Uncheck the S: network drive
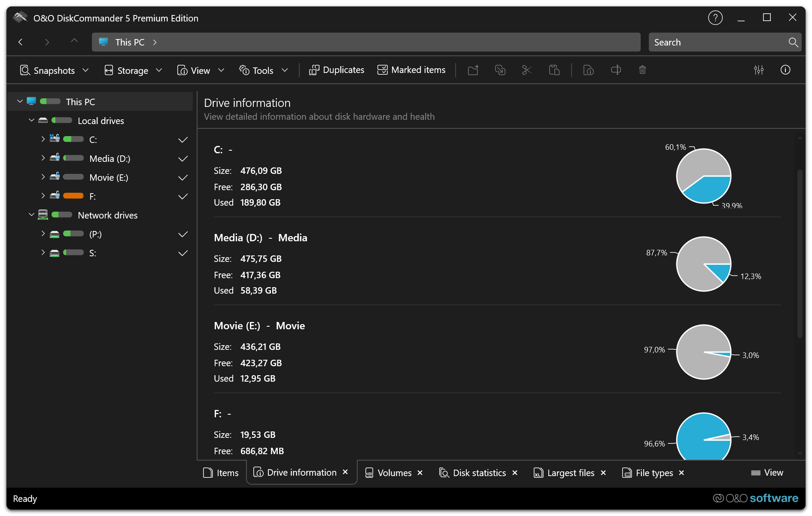This screenshot has width=812, height=516. (x=183, y=253)
